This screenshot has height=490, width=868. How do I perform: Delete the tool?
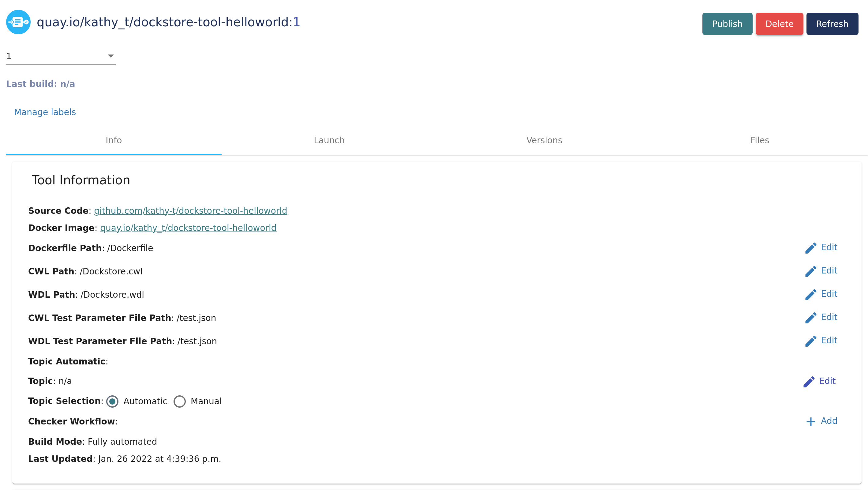click(x=779, y=24)
